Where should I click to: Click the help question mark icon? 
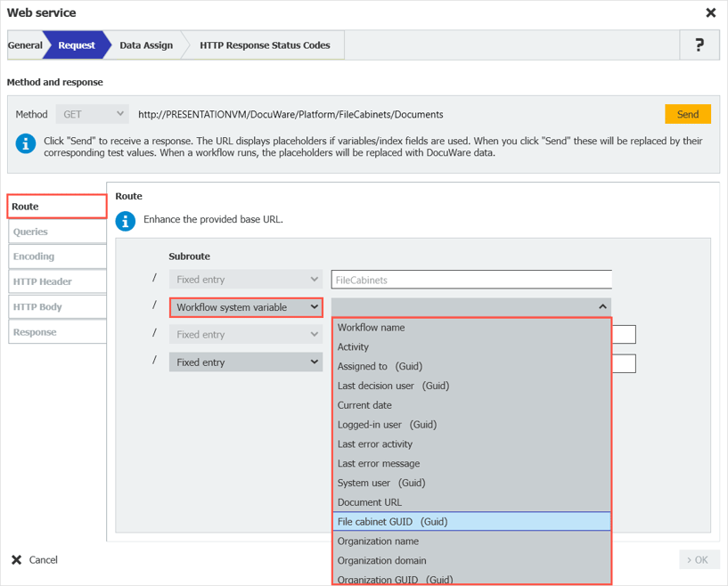tap(699, 45)
